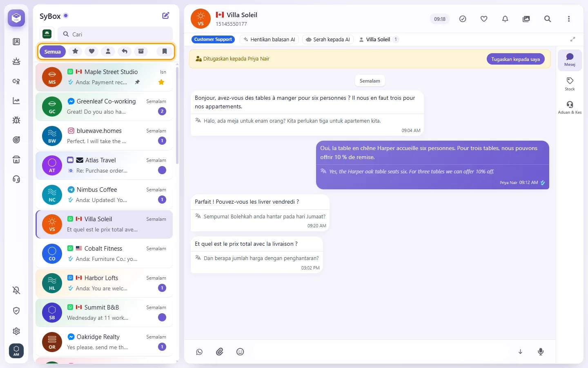
Task: Open the channel selector next to search
Action: [x=47, y=34]
